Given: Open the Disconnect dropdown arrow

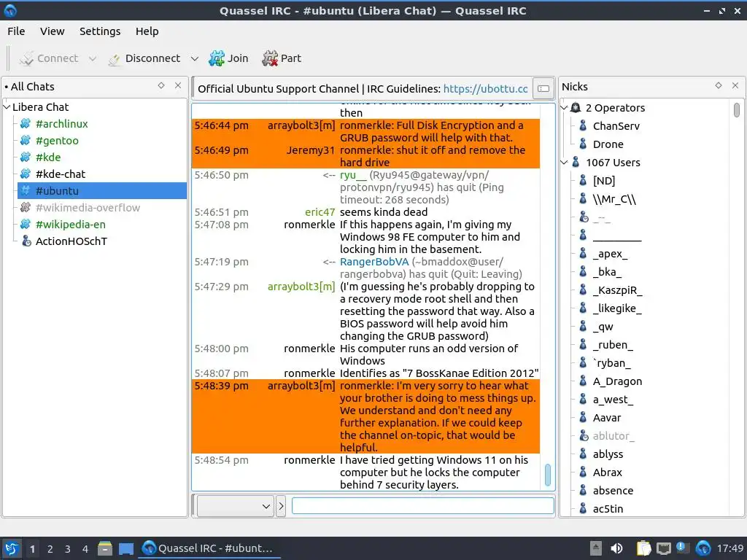Looking at the screenshot, I should pyautogui.click(x=194, y=58).
